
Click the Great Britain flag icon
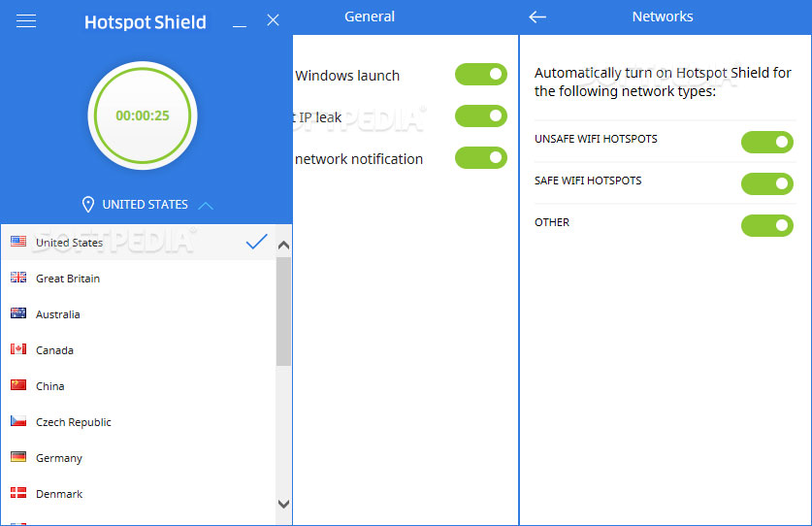coord(18,279)
